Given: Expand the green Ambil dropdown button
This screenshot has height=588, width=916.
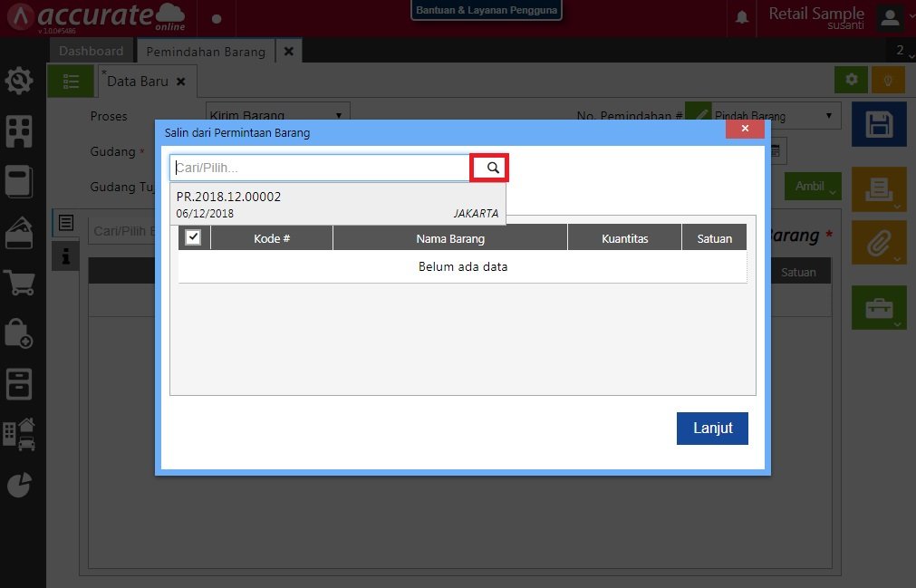Looking at the screenshot, I should 813,187.
